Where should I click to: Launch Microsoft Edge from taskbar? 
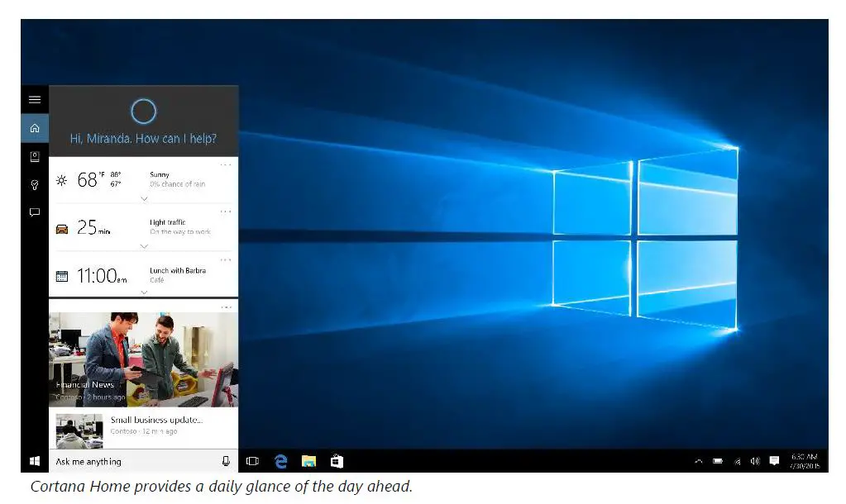click(x=280, y=461)
